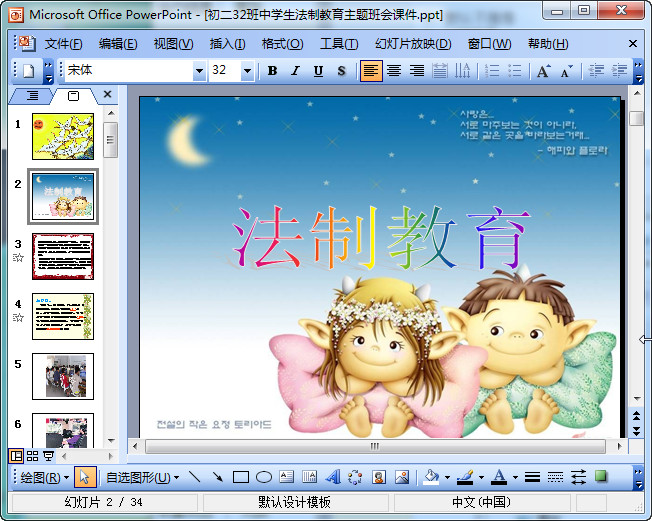Viewport: 652px width, 521px height.
Task: Insert a horizontal Text Box
Action: (286, 477)
